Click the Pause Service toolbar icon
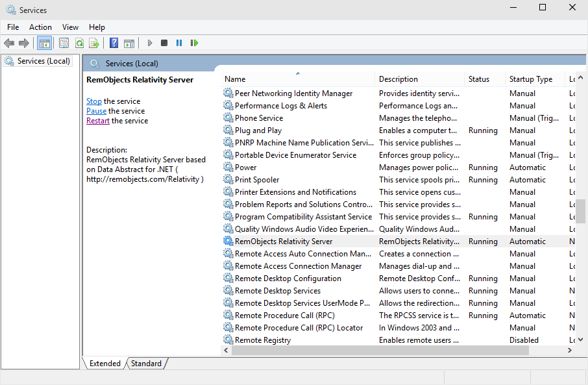 pos(179,43)
